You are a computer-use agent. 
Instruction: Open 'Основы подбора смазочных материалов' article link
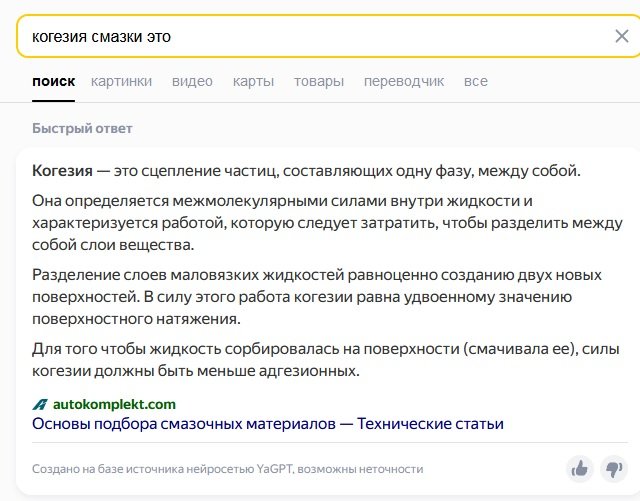point(268,424)
